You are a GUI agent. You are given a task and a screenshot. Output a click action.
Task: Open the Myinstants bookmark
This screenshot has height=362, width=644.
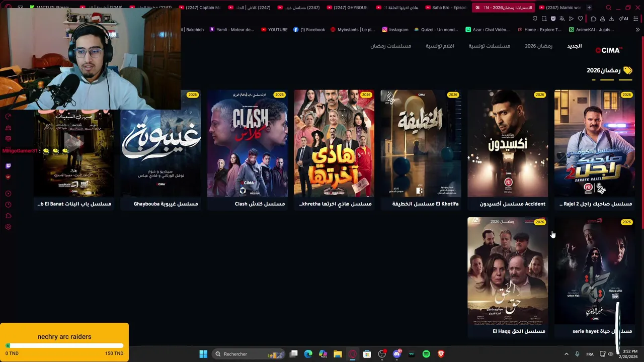[352, 30]
